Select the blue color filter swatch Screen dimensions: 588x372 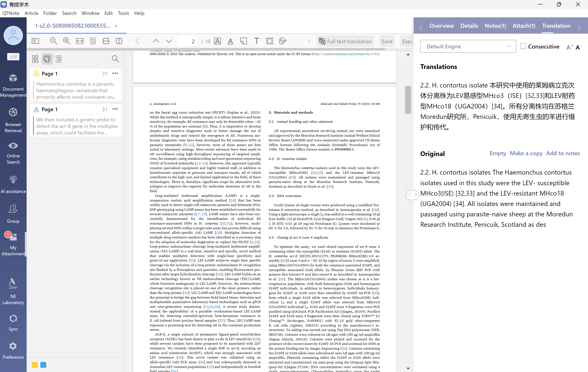coord(43,365)
